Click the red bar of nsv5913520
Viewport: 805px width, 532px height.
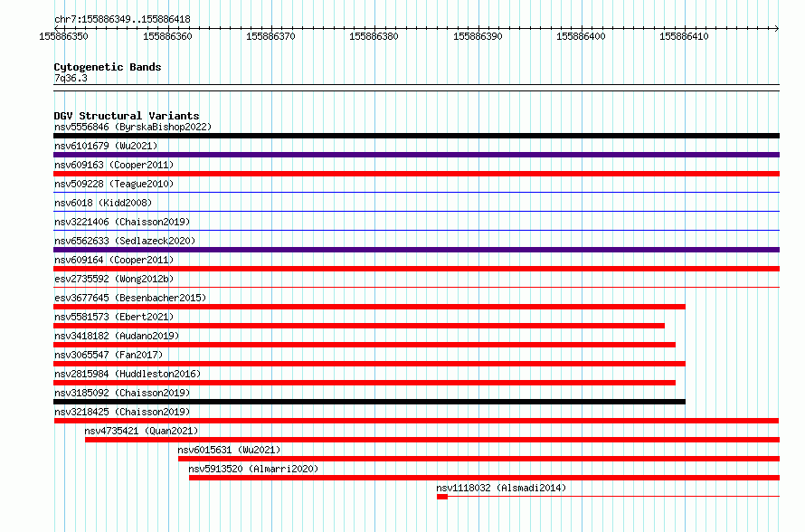click(x=484, y=478)
